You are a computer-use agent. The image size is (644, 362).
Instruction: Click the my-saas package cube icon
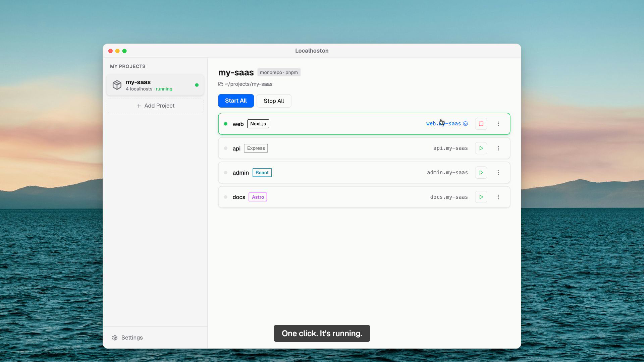117,85
